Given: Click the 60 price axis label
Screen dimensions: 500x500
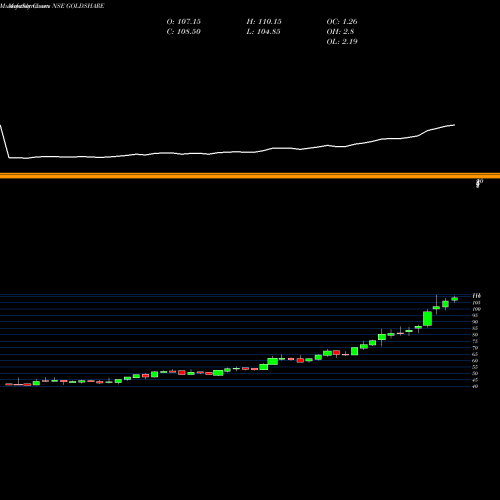Looking at the screenshot, I should coord(475,361).
